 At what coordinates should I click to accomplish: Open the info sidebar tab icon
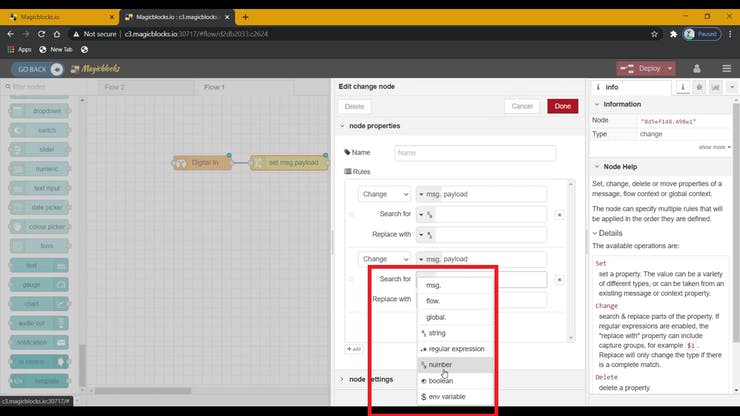(x=682, y=87)
